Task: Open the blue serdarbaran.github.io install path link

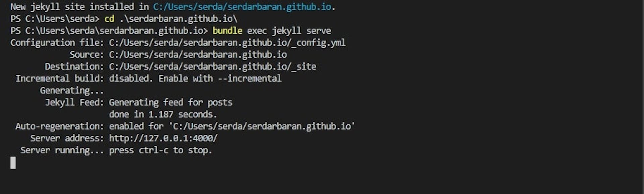Action: (242, 7)
